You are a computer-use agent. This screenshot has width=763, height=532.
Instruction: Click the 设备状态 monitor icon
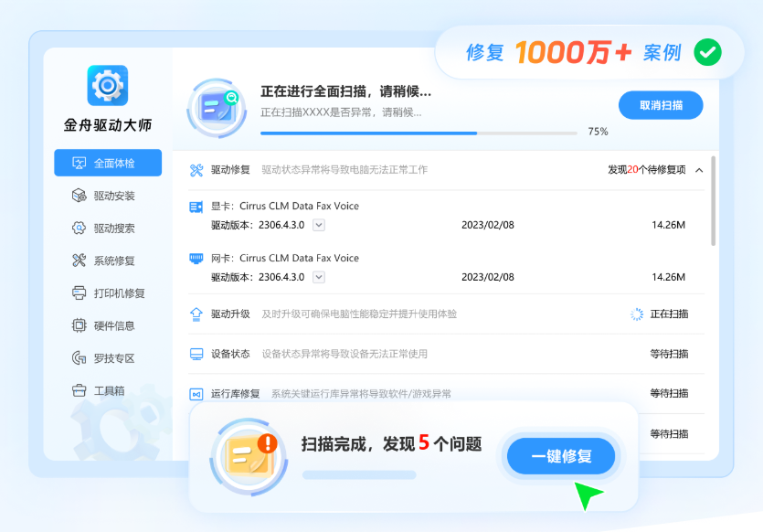point(196,354)
